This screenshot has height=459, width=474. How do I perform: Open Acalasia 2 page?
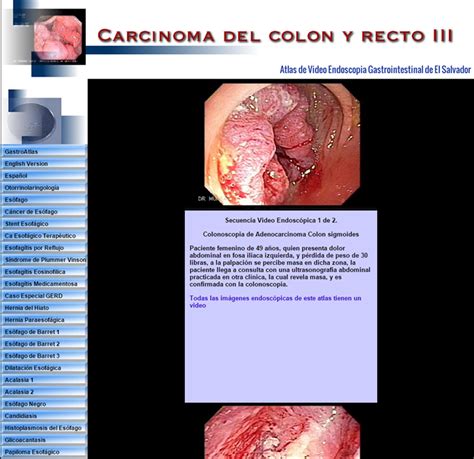pos(44,391)
